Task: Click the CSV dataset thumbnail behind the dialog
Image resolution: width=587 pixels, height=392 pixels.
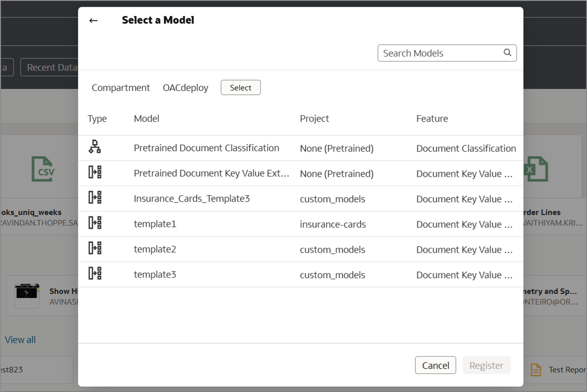Action: pyautogui.click(x=43, y=169)
